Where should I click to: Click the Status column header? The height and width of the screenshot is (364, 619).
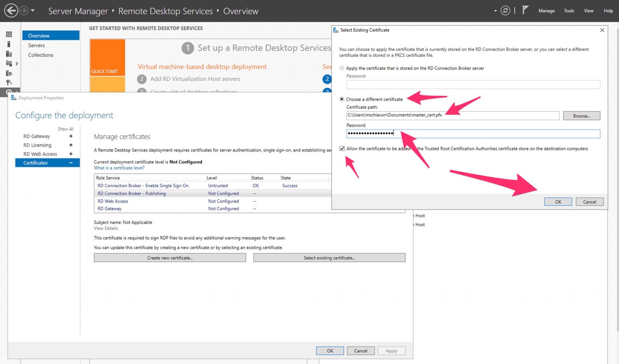click(x=264, y=178)
